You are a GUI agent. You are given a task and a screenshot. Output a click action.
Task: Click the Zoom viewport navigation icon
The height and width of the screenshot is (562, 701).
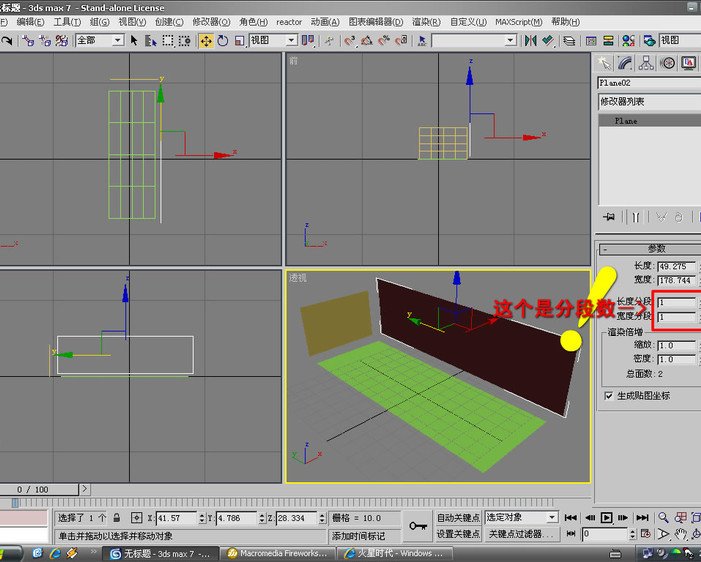click(x=663, y=518)
